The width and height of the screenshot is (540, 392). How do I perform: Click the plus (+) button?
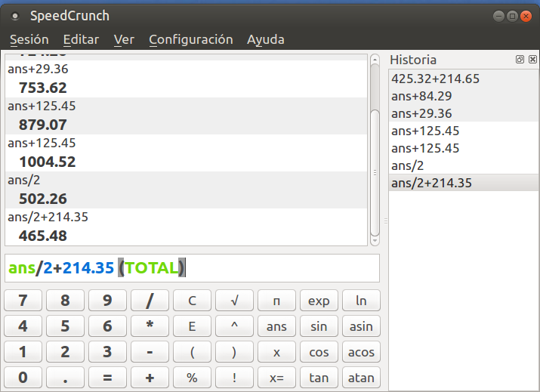[150, 378]
